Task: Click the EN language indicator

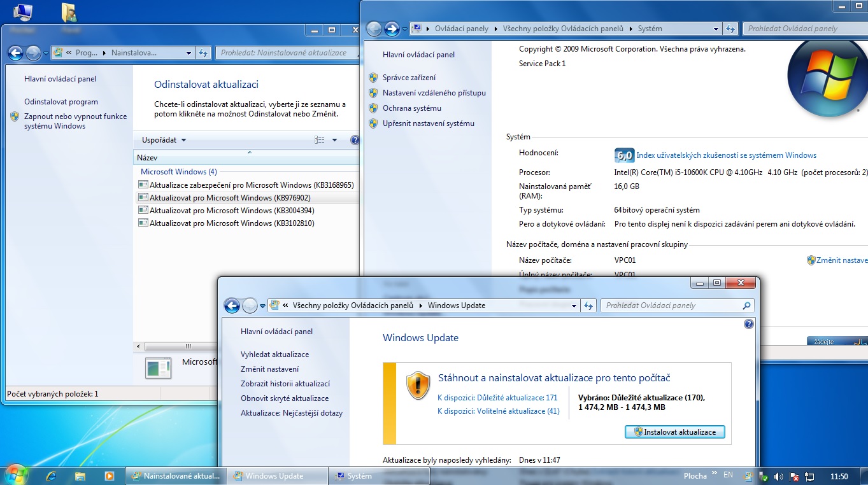Action: [x=729, y=475]
